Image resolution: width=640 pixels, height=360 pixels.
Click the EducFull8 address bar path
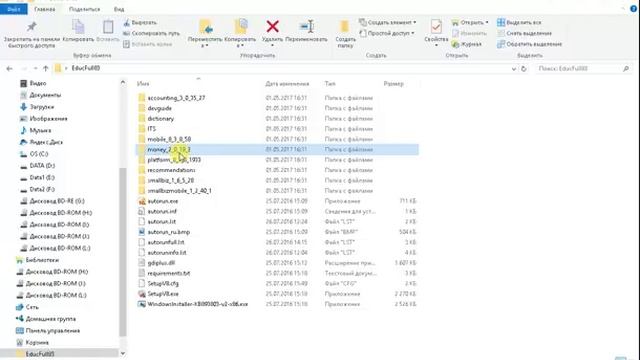pos(86,68)
